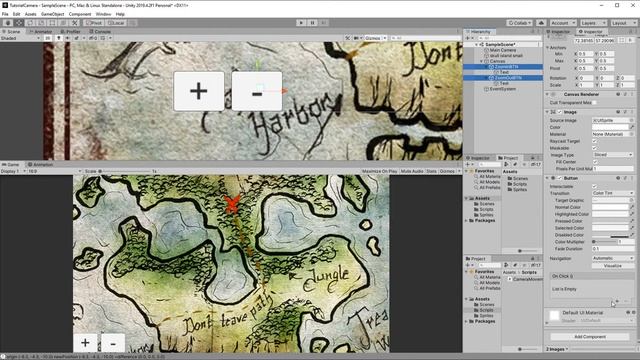Toggle Raycast Target checkbox
The height and width of the screenshot is (360, 640).
click(594, 141)
